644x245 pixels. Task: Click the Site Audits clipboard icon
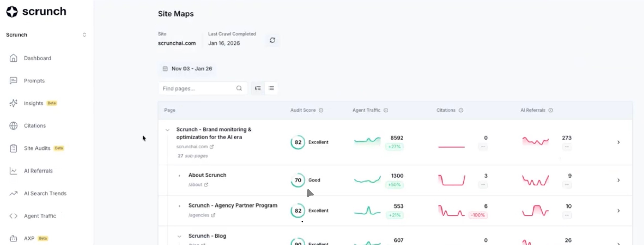pos(13,148)
